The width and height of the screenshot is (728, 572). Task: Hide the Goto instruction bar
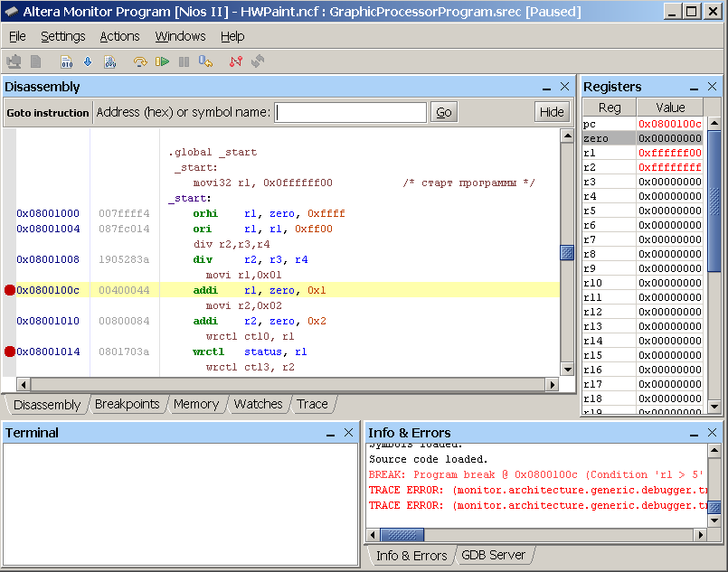(x=552, y=112)
